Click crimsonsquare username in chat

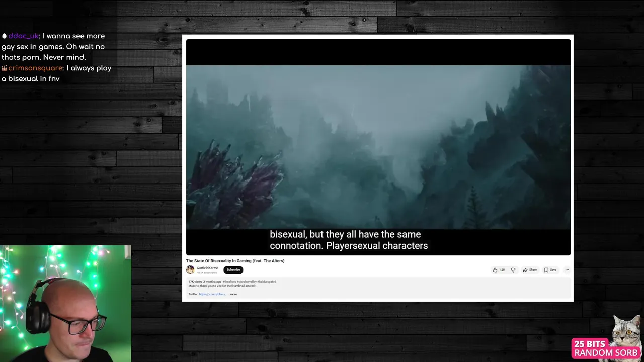(35, 68)
